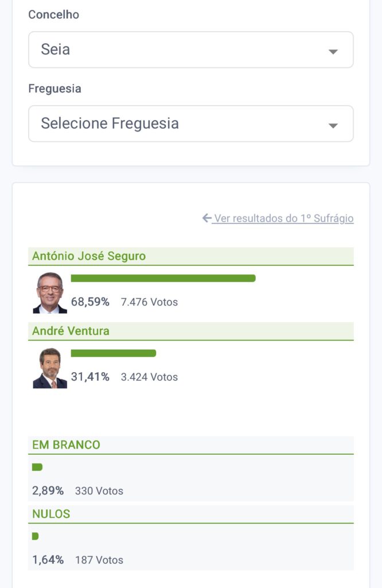Viewport: 382px width, 588px height.
Task: Select the NULOS section header
Action: tap(51, 514)
